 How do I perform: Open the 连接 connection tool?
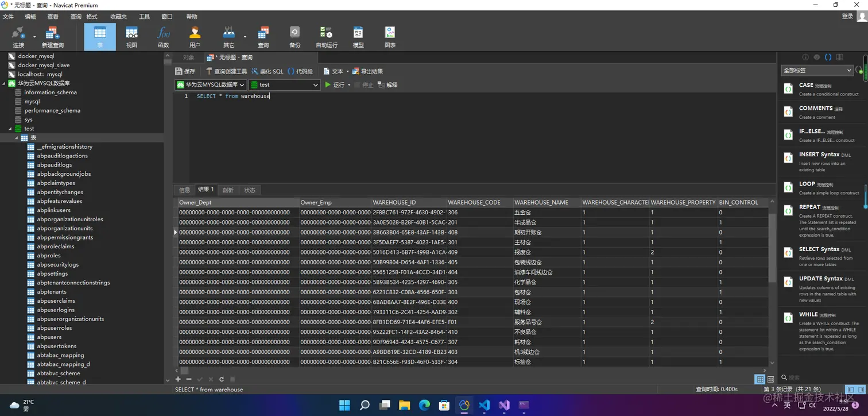(x=18, y=37)
